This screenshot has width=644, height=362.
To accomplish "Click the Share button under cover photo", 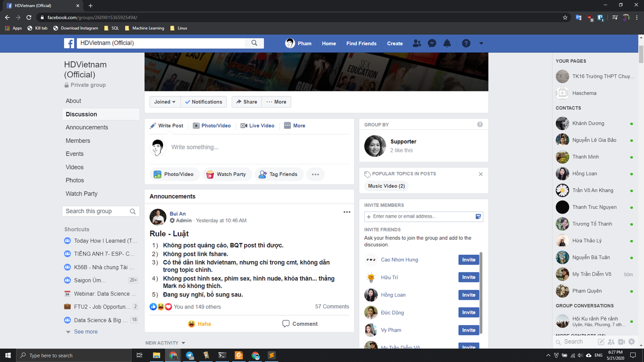I will (247, 102).
